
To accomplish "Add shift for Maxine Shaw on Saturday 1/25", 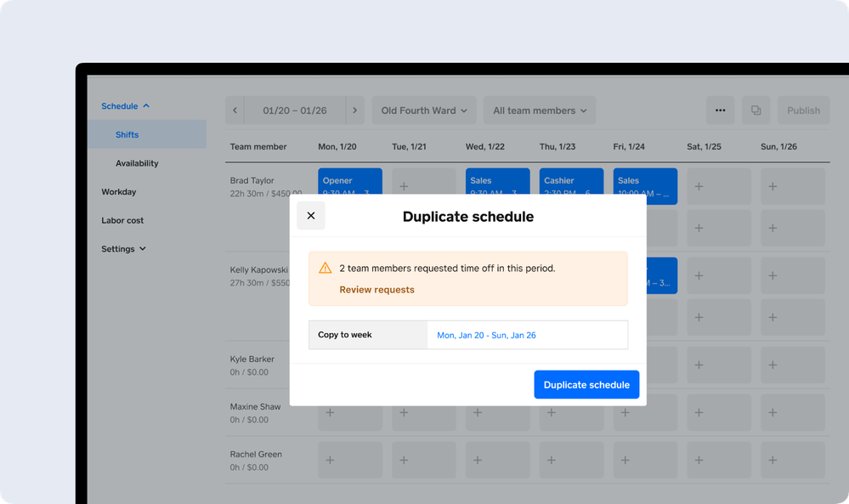I will [x=699, y=412].
